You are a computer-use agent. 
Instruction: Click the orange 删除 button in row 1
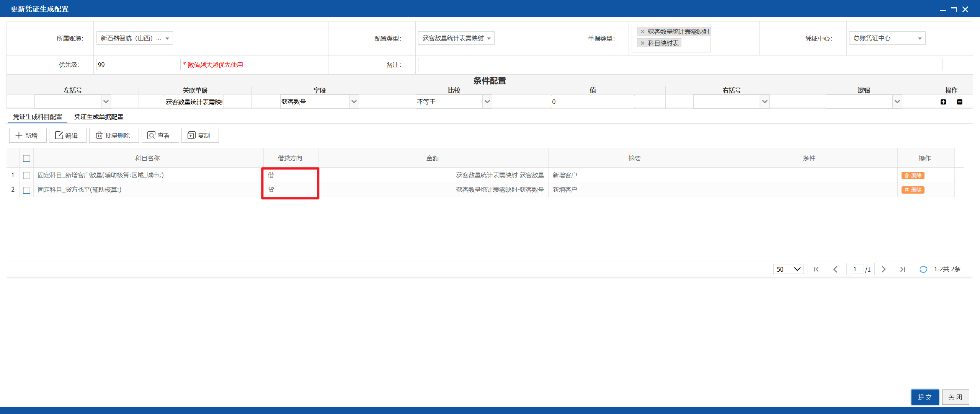(x=913, y=175)
